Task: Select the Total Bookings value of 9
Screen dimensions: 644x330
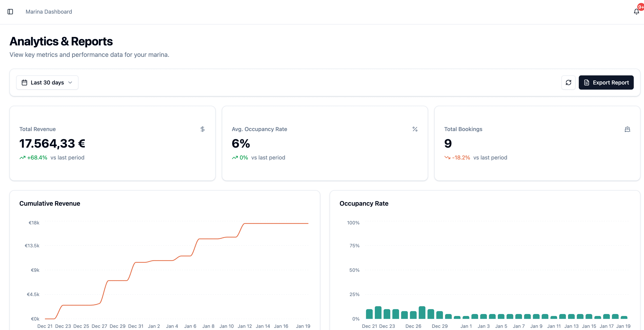Action: click(448, 143)
